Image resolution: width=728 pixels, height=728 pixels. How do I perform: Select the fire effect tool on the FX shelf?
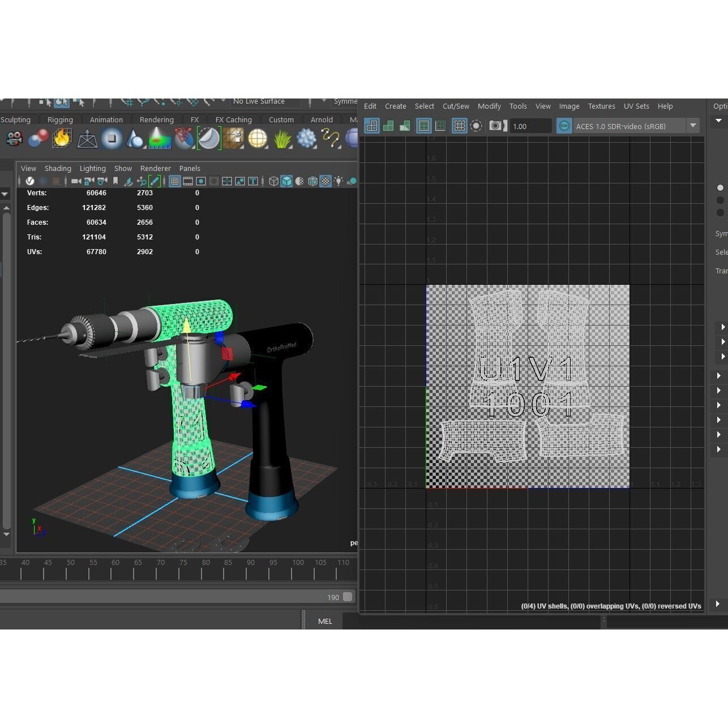coord(61,140)
